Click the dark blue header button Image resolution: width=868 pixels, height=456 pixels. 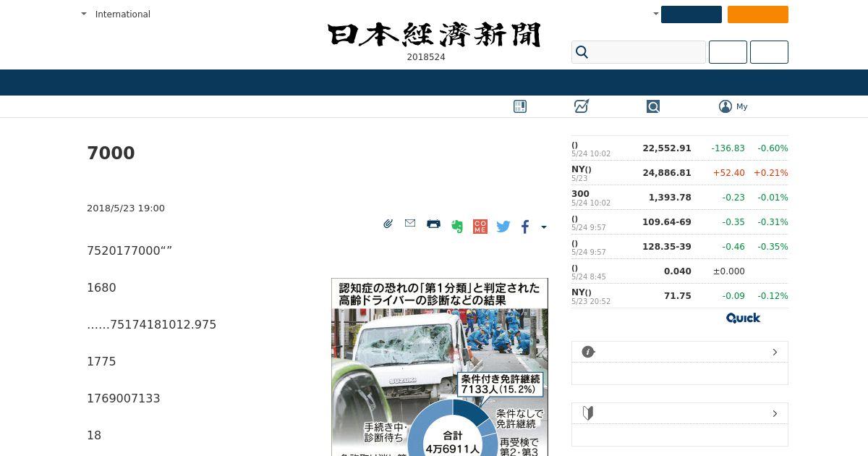(x=692, y=14)
